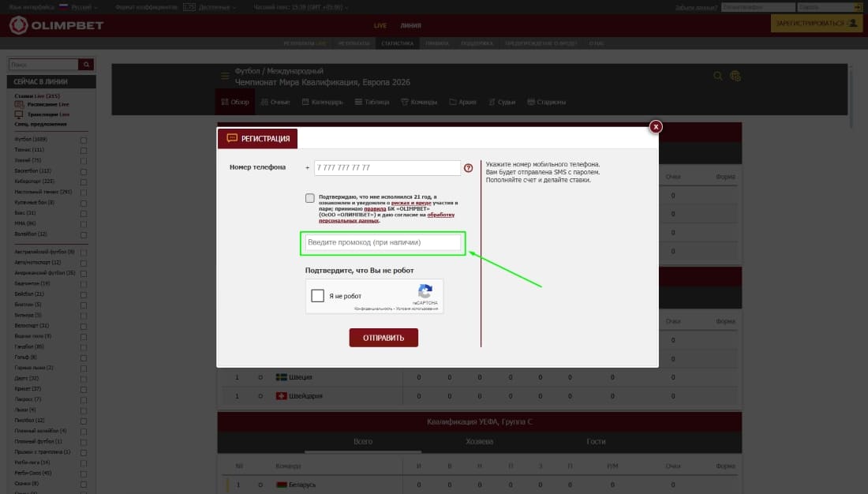Open the ПОДДЕРЖКА menu item
This screenshot has height=494, width=868.
(x=477, y=43)
